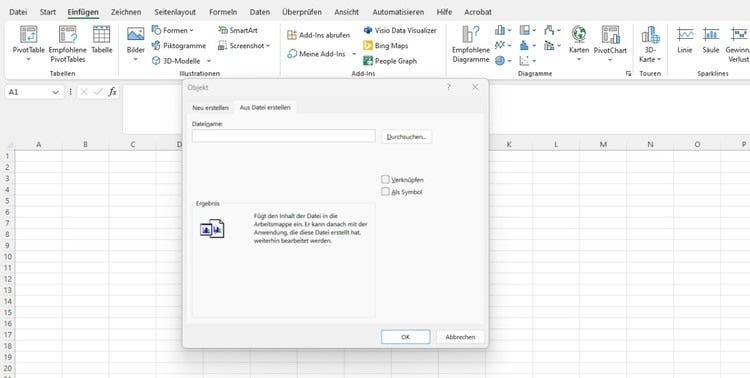This screenshot has height=378, width=750.
Task: Click the fx insert function icon
Action: 112,92
